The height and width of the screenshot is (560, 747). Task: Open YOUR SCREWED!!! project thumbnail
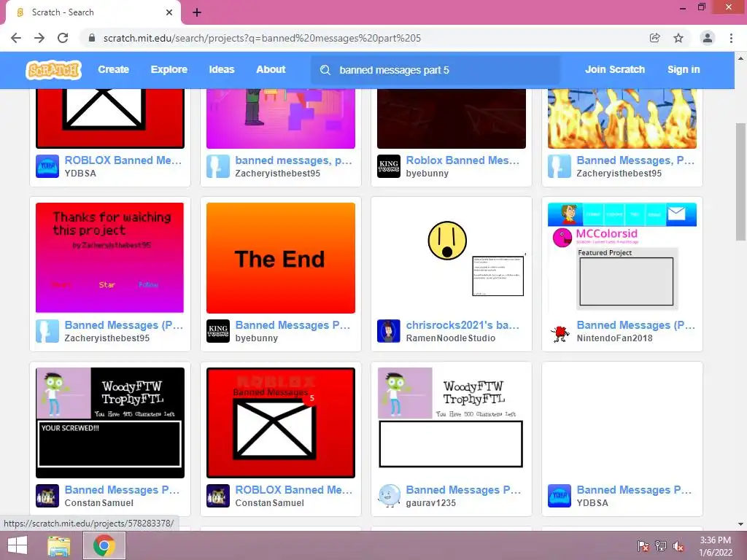click(x=110, y=422)
